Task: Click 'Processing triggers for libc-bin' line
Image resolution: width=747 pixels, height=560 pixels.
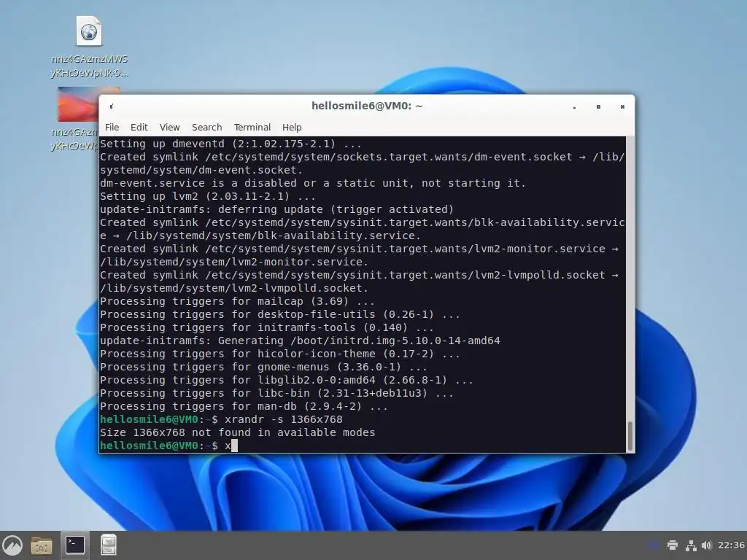Action: tap(276, 393)
